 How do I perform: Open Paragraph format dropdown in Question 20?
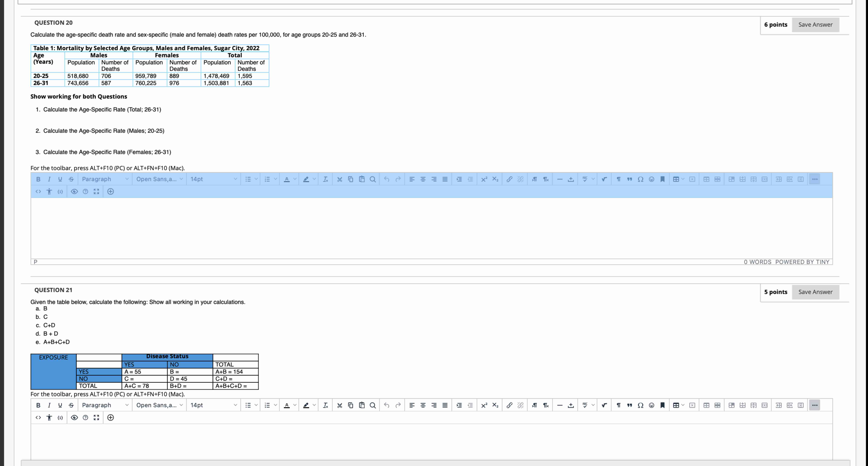[x=105, y=179]
